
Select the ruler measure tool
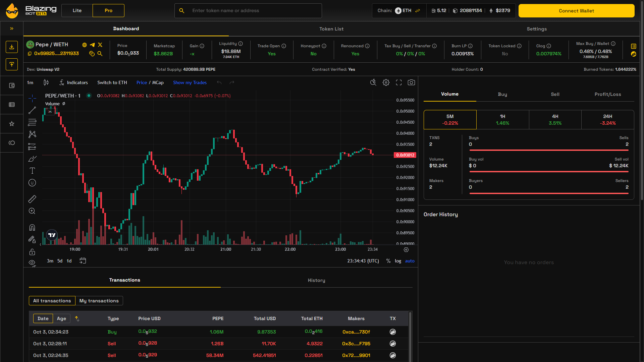point(32,199)
